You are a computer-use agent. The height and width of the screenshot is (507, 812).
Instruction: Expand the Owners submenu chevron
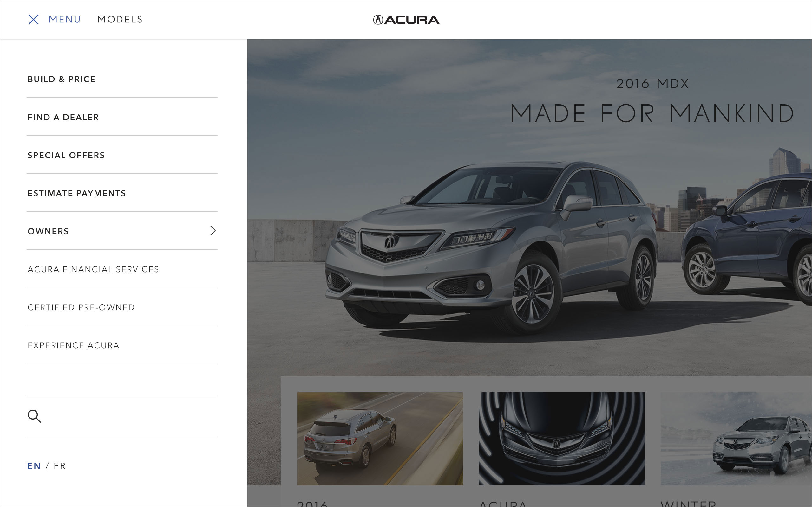click(x=213, y=231)
